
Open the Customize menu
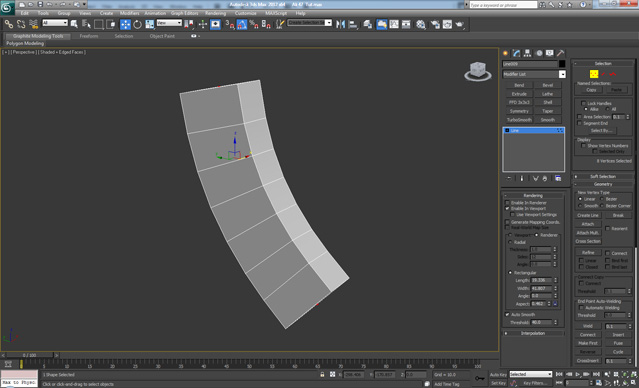pos(246,13)
